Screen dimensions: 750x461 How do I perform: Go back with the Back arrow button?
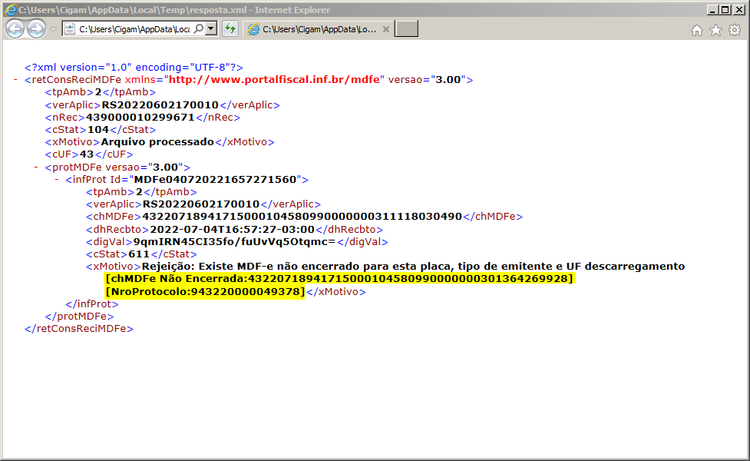click(x=15, y=29)
